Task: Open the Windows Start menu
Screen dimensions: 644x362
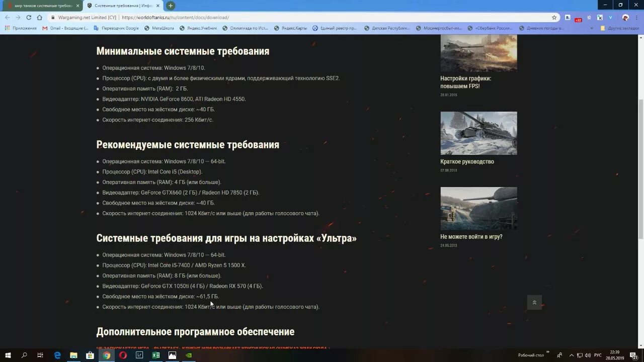Action: pyautogui.click(x=8, y=355)
